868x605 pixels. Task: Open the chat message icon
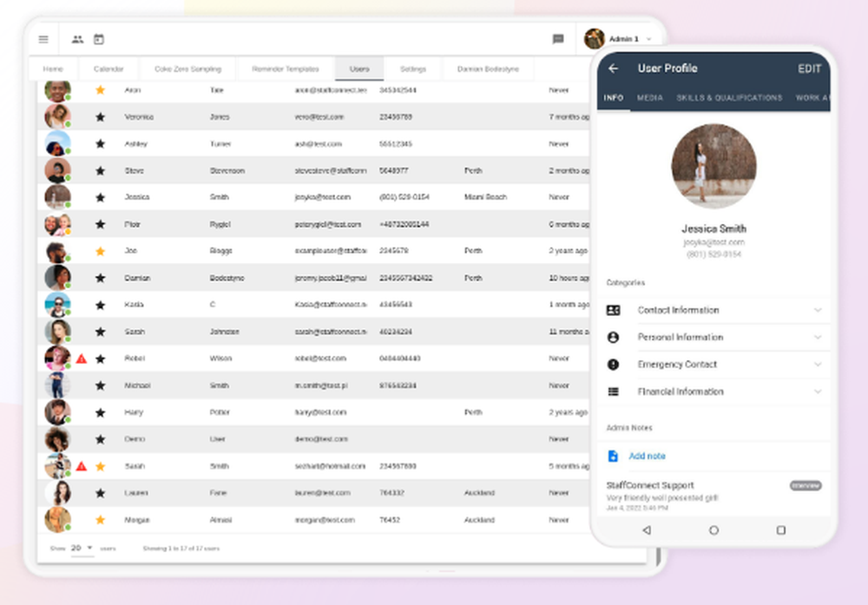557,38
